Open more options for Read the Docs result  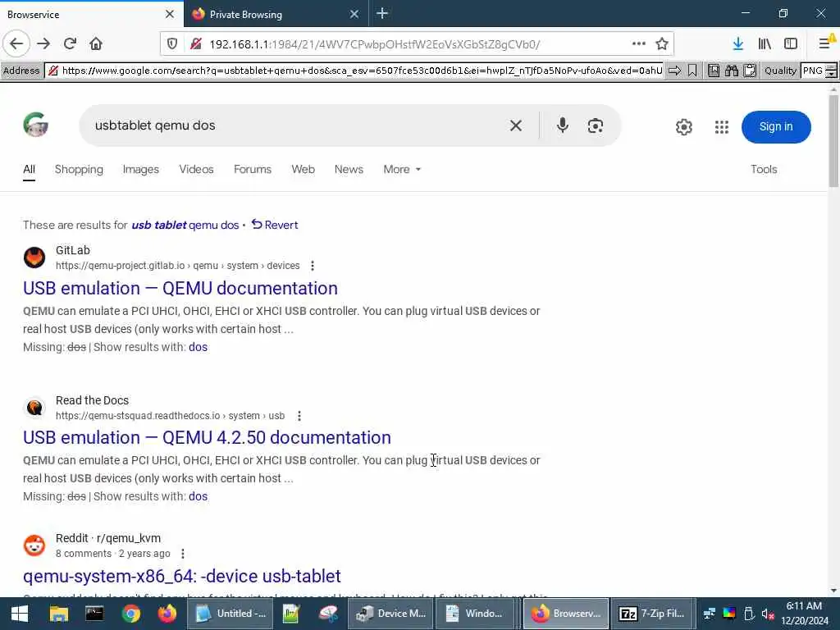pos(299,416)
